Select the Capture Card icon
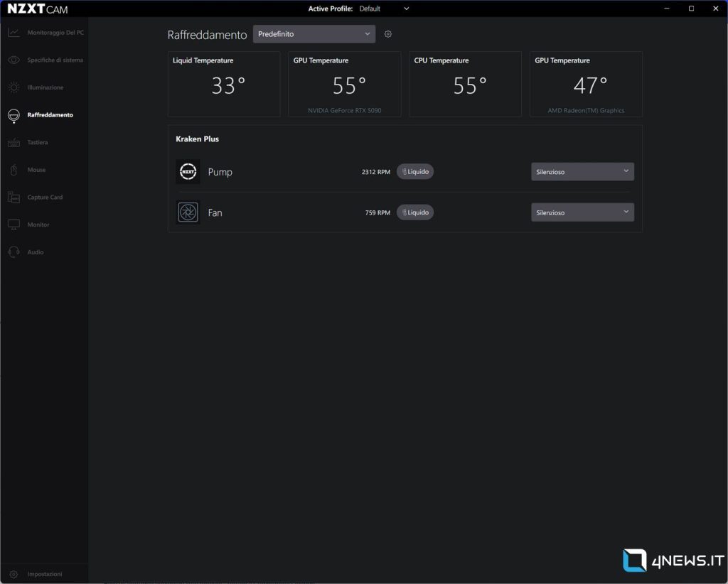The width and height of the screenshot is (728, 584). point(14,198)
